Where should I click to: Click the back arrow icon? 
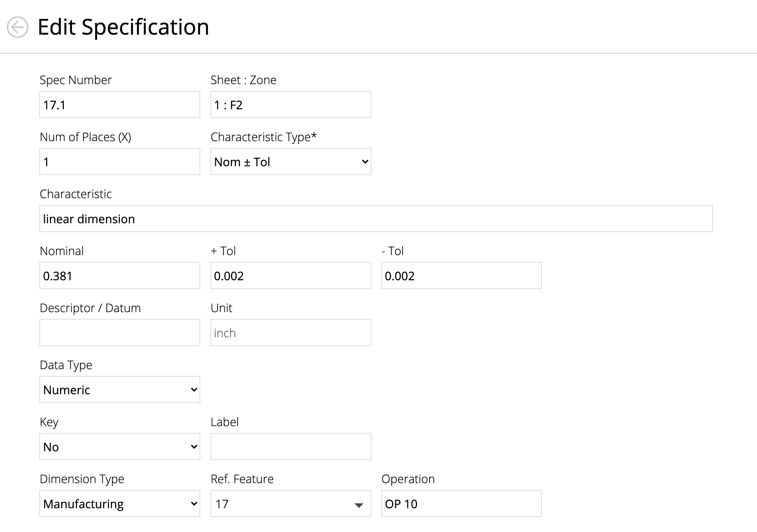tap(17, 27)
